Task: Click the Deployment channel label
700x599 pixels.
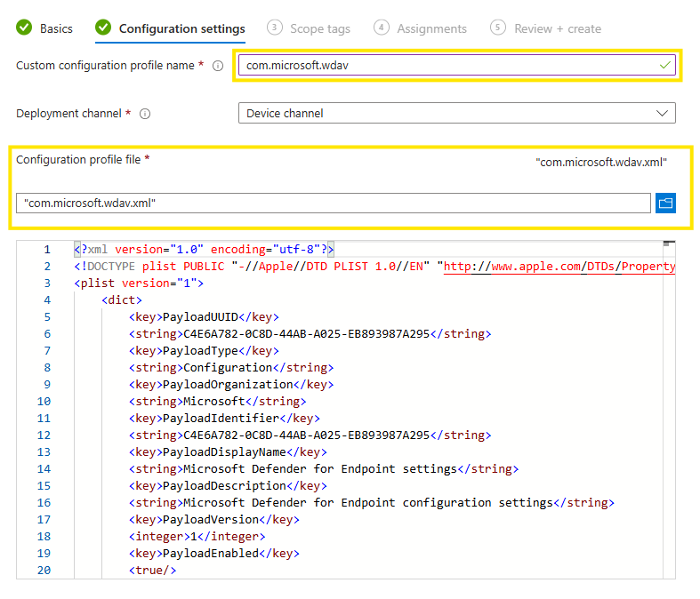Action: 68,113
